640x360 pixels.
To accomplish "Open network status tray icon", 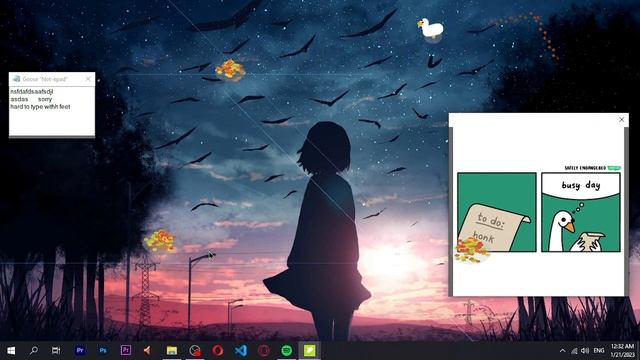I will tap(574, 351).
